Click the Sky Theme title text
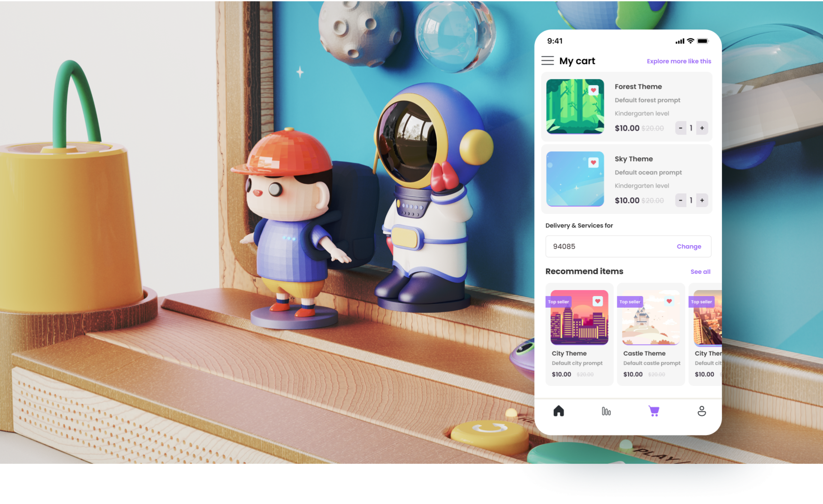The height and width of the screenshot is (504, 823). (634, 159)
